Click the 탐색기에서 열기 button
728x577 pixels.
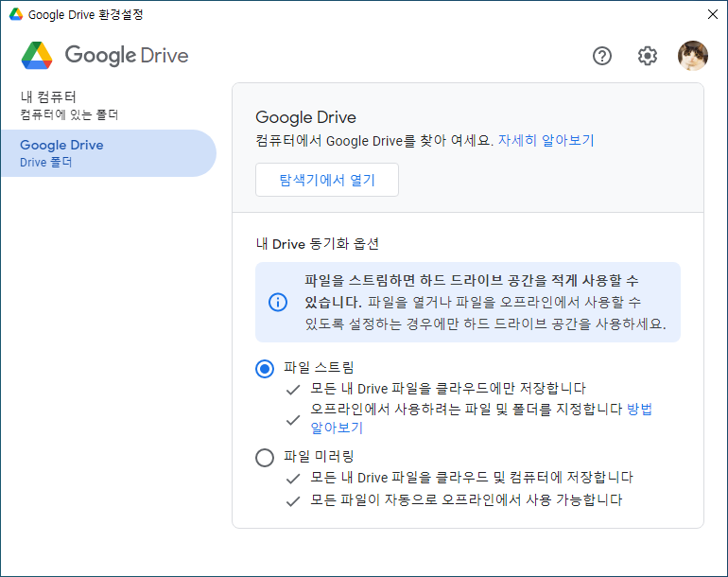coord(327,180)
